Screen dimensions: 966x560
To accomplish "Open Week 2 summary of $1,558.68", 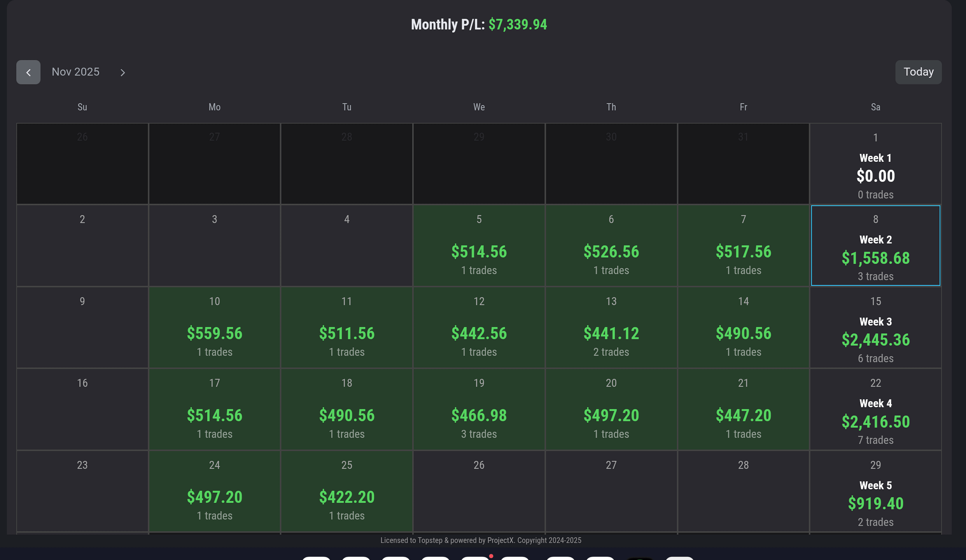I will point(875,245).
